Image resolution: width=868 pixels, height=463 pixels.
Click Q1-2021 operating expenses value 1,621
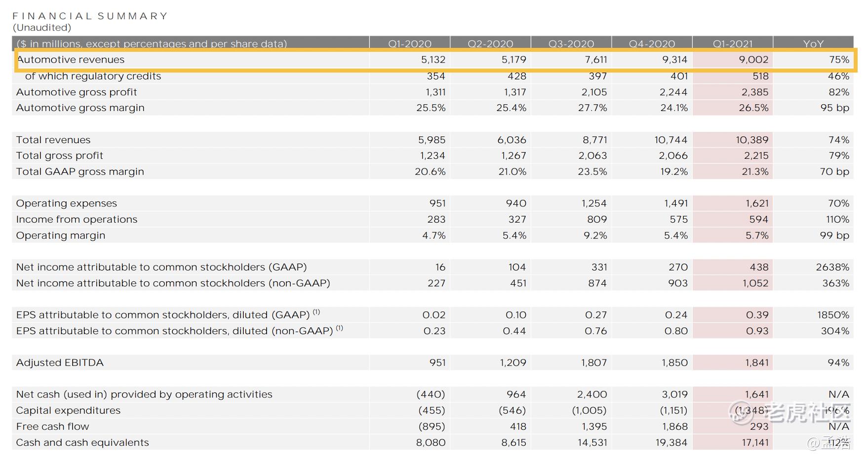[757, 203]
